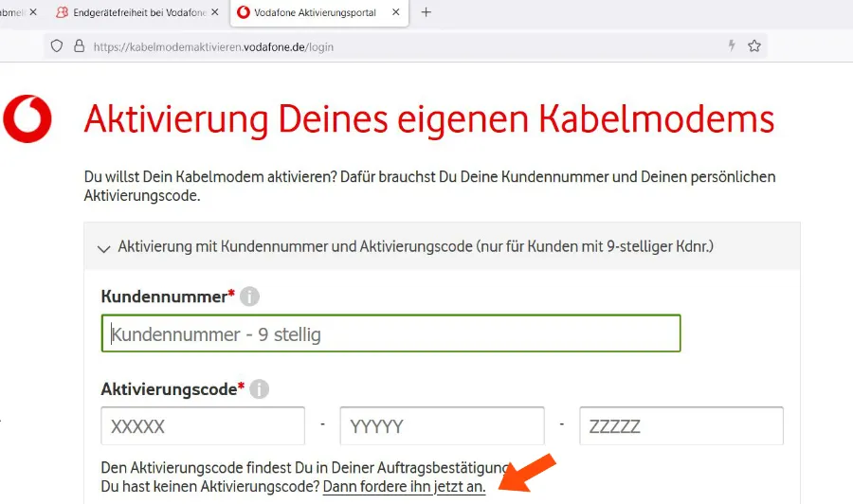The image size is (853, 504).
Task: Bookmark this page with the star icon
Action: pos(754,45)
